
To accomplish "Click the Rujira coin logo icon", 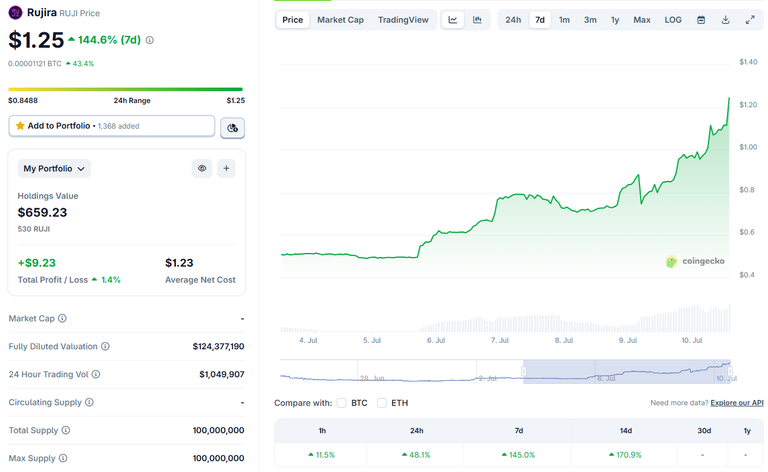I will tap(15, 13).
